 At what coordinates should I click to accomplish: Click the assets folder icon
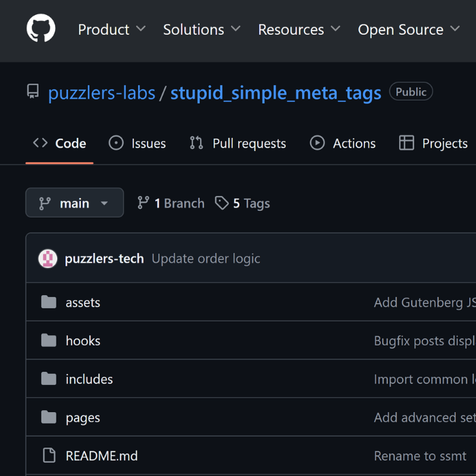point(48,303)
